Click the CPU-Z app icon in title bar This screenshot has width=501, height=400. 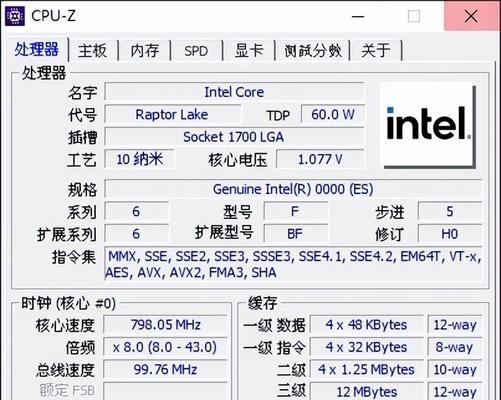15,16
